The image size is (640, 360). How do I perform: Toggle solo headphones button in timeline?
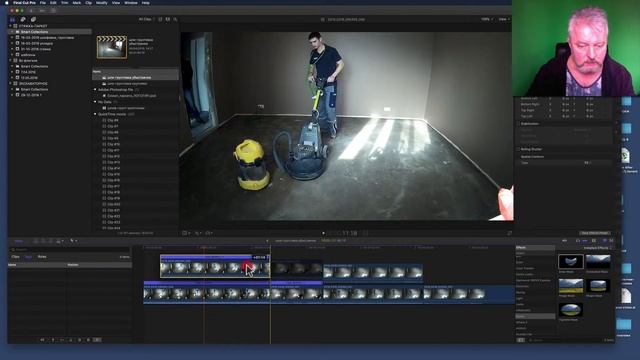[578, 241]
